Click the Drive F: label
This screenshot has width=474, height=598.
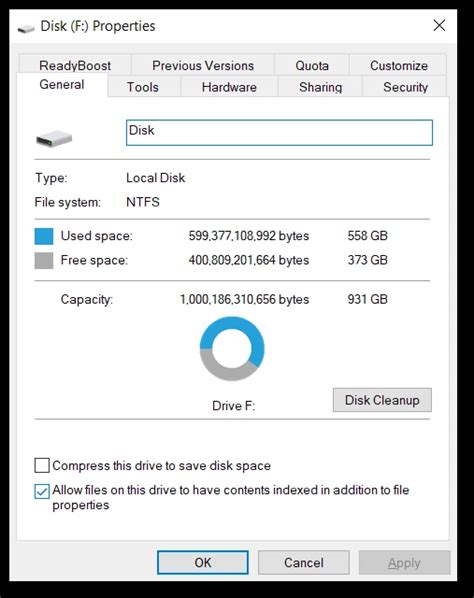[233, 405]
